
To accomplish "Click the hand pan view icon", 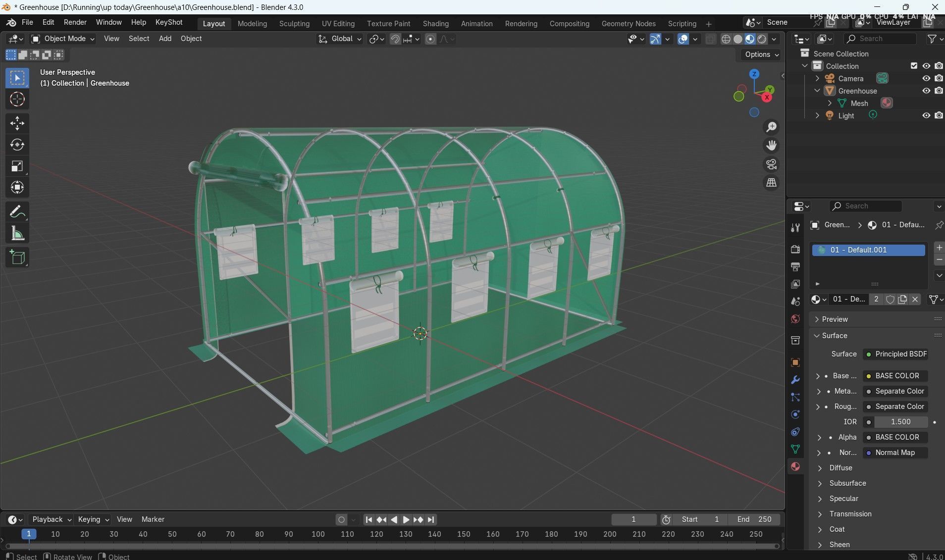I will 771,146.
